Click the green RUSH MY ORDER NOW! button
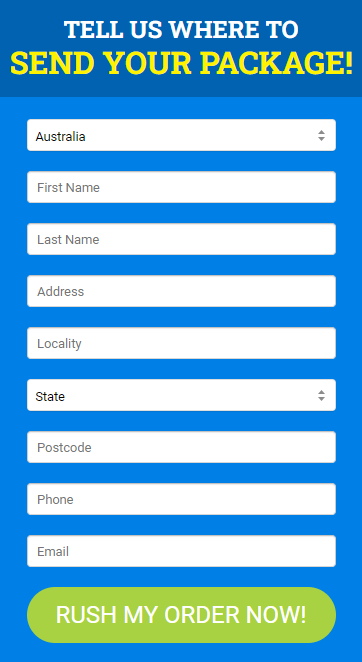Image resolution: width=362 pixels, height=662 pixels. click(181, 615)
